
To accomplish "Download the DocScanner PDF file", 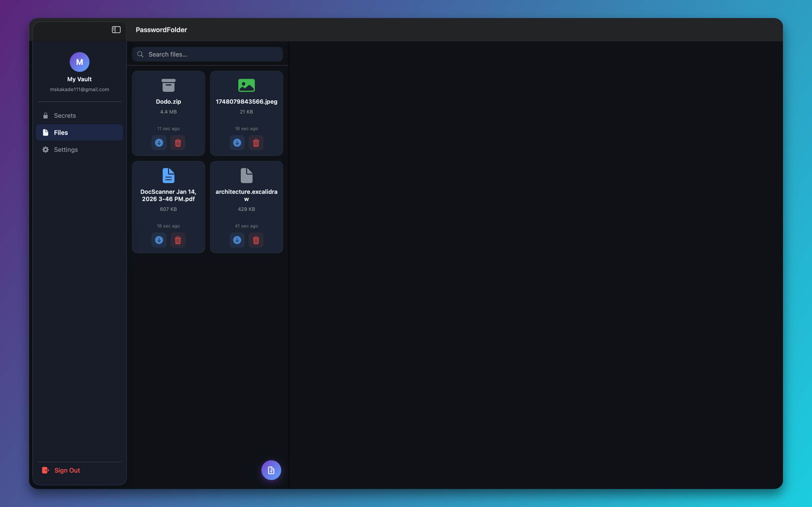I will (159, 240).
